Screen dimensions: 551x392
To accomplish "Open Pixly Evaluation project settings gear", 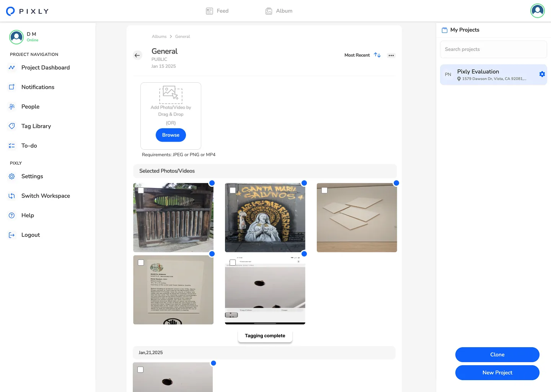I will [542, 74].
